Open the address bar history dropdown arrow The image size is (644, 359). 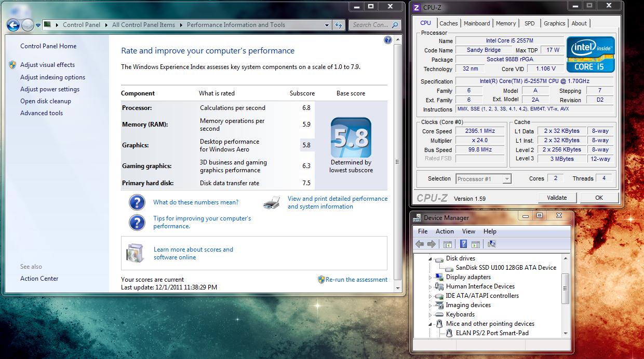coord(327,25)
